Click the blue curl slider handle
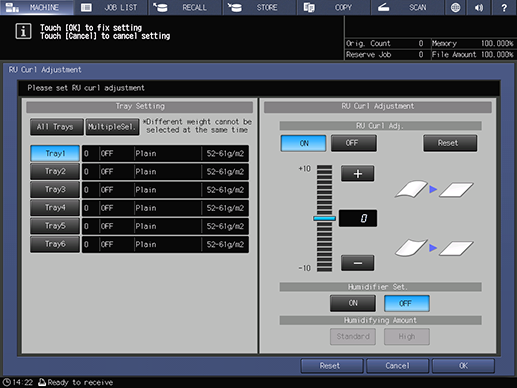517x388 pixels. coord(324,218)
